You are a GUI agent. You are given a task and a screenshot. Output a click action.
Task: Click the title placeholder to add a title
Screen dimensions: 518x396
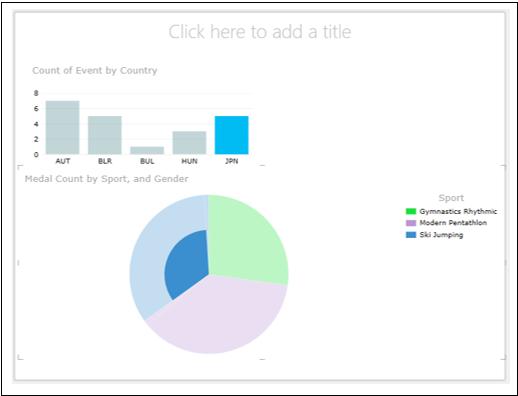[x=260, y=32]
